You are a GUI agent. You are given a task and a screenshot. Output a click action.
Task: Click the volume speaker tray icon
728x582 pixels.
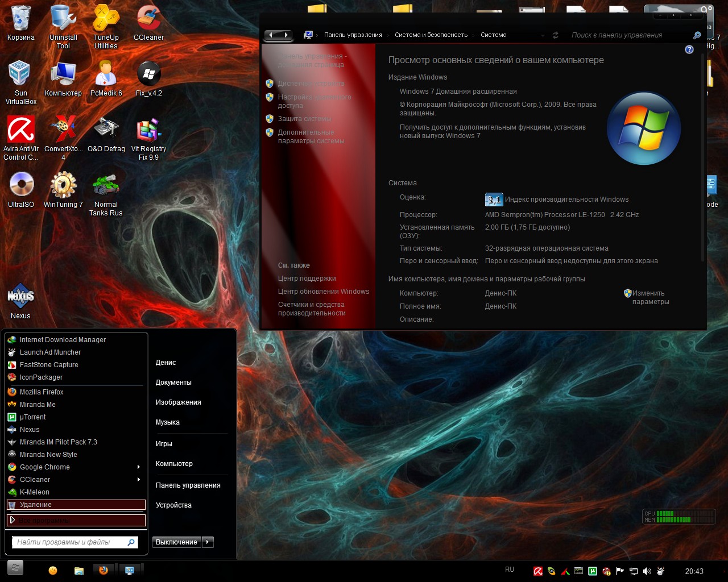point(647,571)
